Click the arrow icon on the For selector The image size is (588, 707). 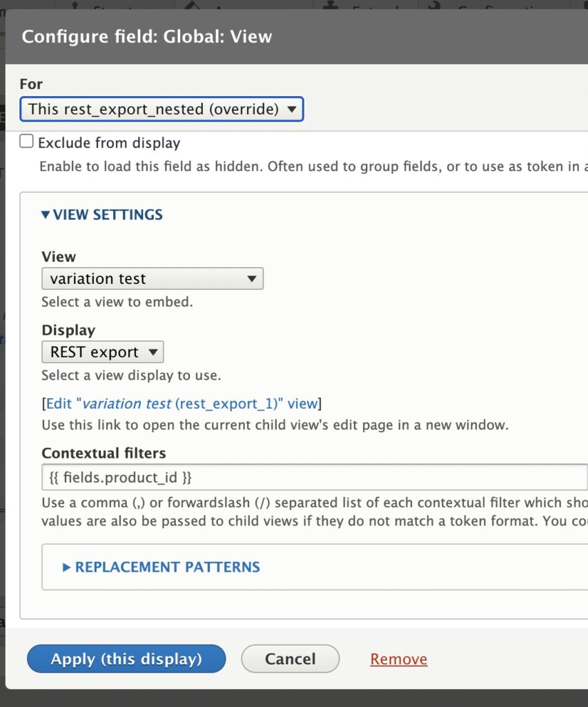click(x=293, y=108)
